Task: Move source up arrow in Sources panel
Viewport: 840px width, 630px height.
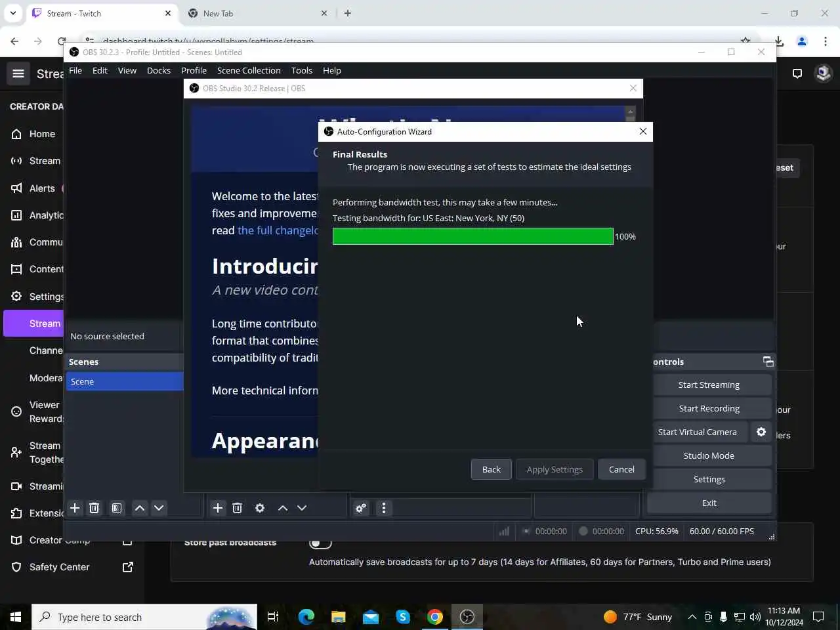Action: click(x=283, y=508)
